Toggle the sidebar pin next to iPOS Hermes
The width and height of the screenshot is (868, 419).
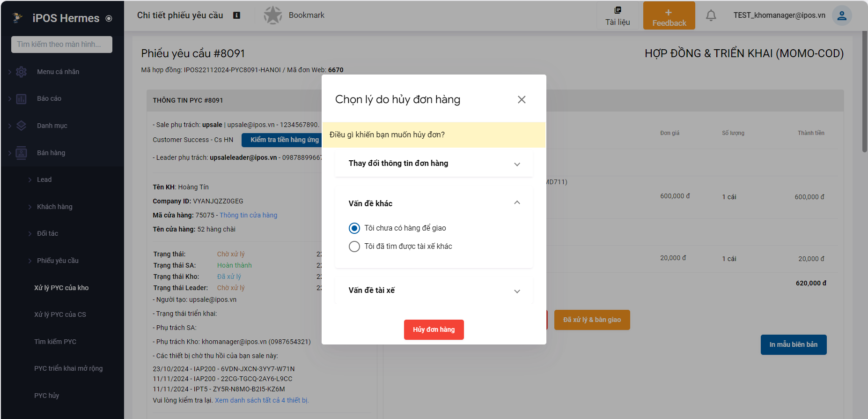pos(109,19)
